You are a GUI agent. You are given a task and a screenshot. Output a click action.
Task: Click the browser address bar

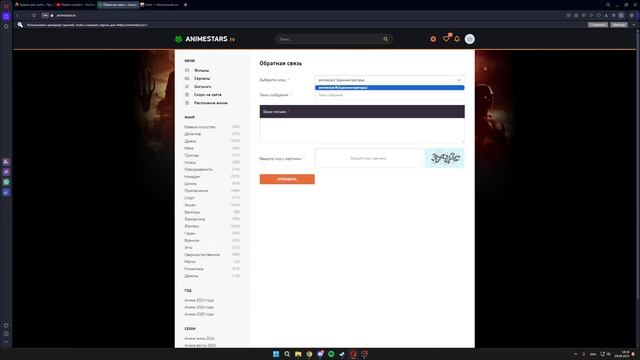click(302, 16)
